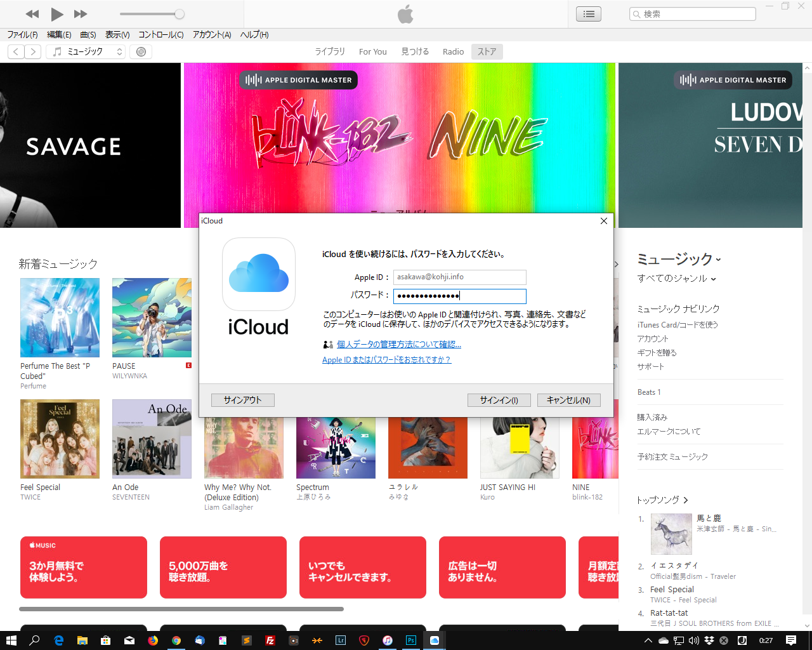The height and width of the screenshot is (650, 812).
Task: Open the アカウント(A) menu
Action: tap(212, 35)
